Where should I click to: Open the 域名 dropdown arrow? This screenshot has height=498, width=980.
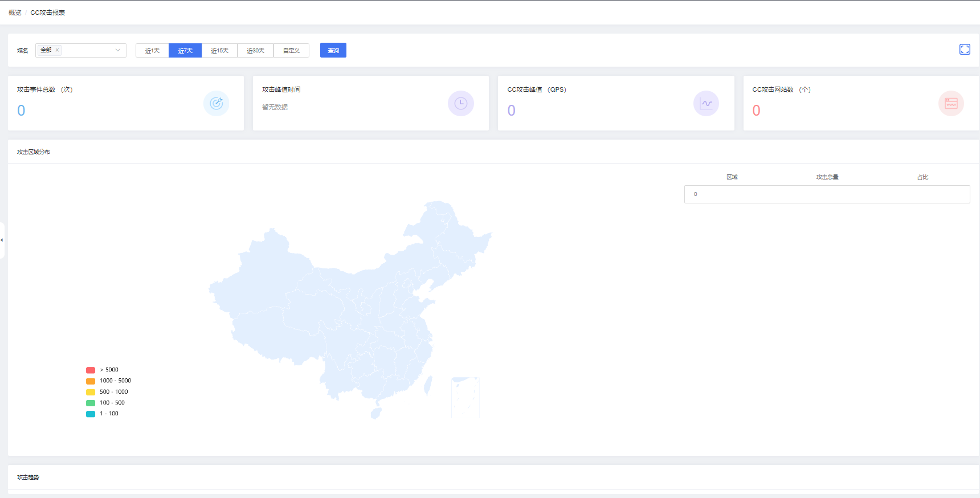(x=118, y=50)
